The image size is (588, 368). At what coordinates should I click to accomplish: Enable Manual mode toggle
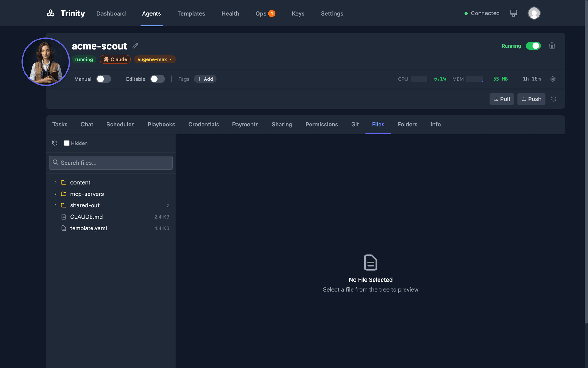coord(104,79)
